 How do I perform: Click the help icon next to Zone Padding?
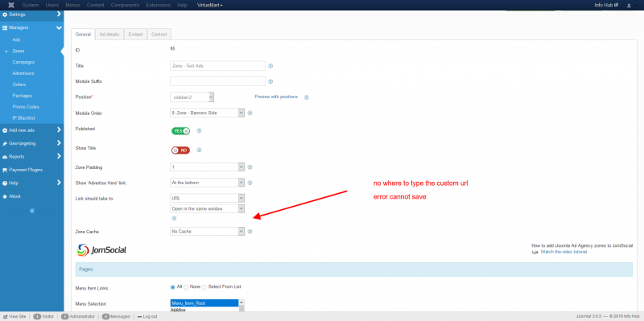coord(250,167)
